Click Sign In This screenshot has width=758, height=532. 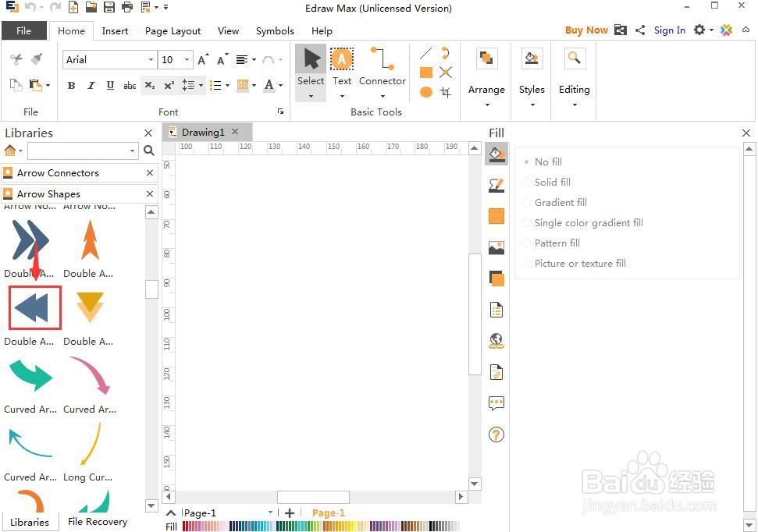pos(669,30)
